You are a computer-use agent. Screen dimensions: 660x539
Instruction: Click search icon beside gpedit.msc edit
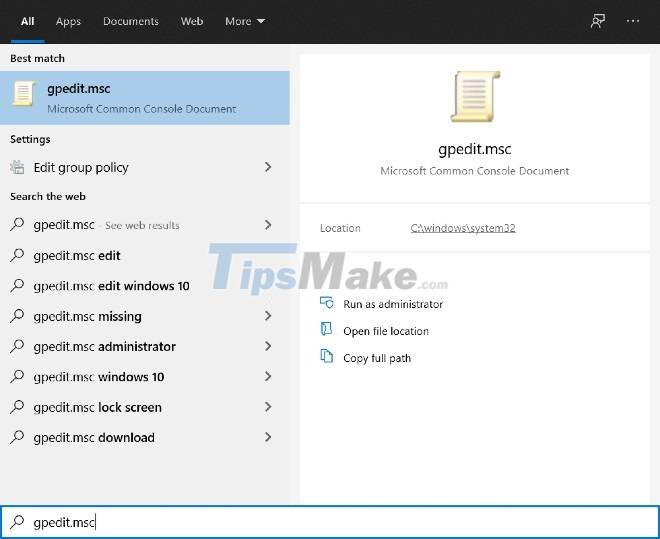click(x=17, y=255)
